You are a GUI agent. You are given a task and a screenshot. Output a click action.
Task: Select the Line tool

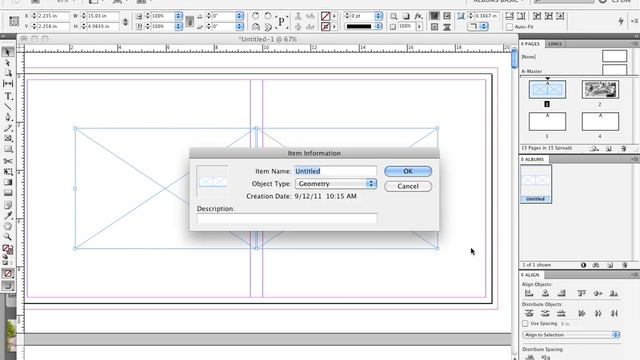8,107
